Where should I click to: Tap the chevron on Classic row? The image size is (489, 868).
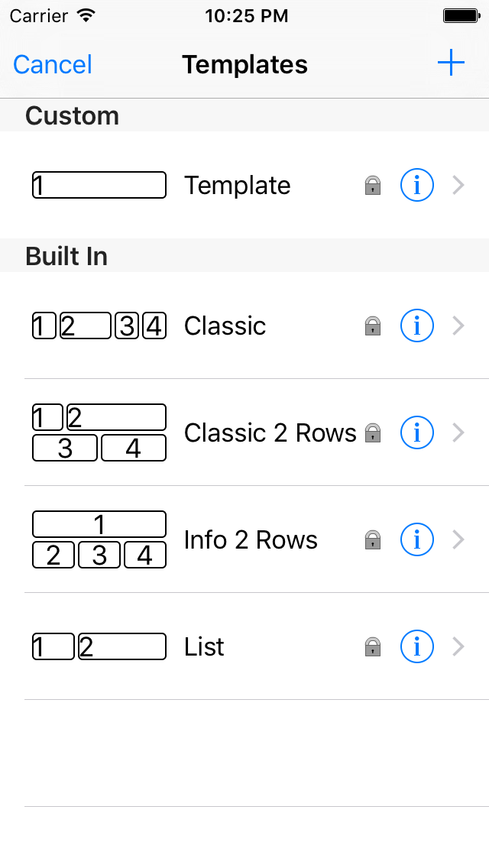pos(458,326)
